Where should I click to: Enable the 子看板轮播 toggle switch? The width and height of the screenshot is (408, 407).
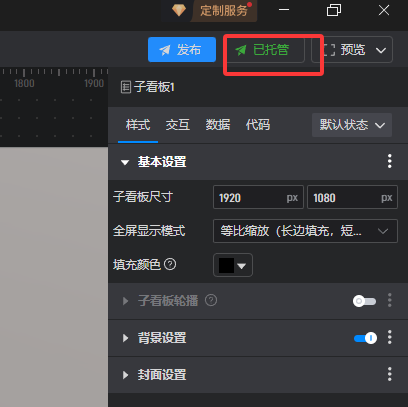tap(364, 301)
